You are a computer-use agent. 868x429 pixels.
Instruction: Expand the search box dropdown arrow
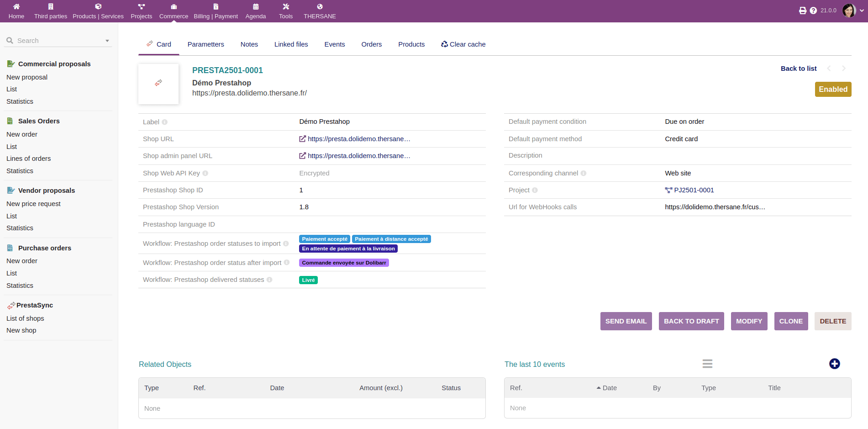(x=107, y=41)
